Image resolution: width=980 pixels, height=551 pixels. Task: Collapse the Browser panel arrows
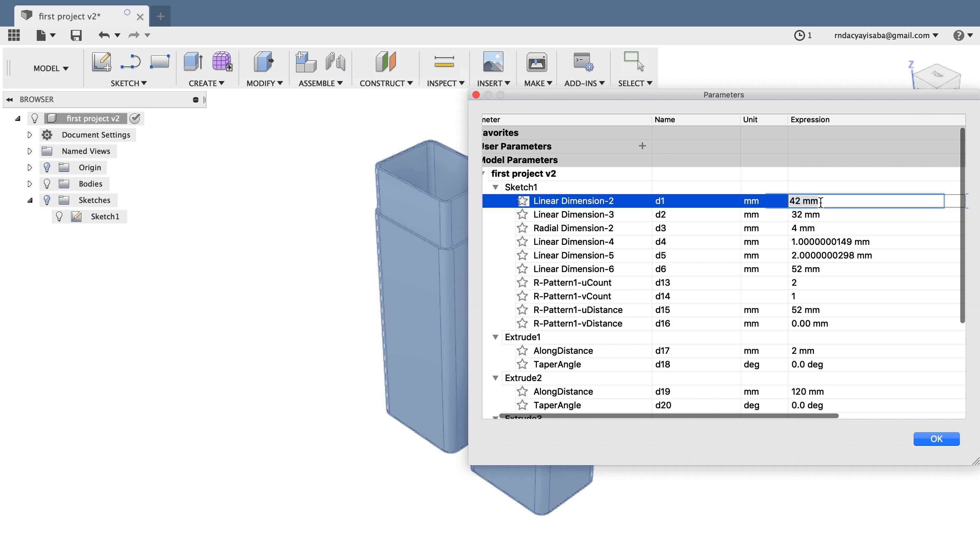(x=10, y=100)
